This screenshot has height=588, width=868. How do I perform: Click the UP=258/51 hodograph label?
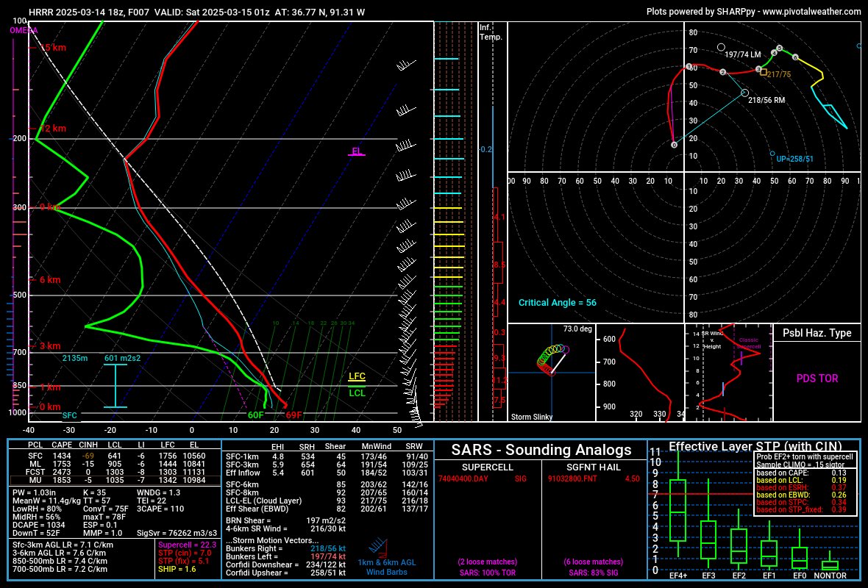[x=795, y=159]
